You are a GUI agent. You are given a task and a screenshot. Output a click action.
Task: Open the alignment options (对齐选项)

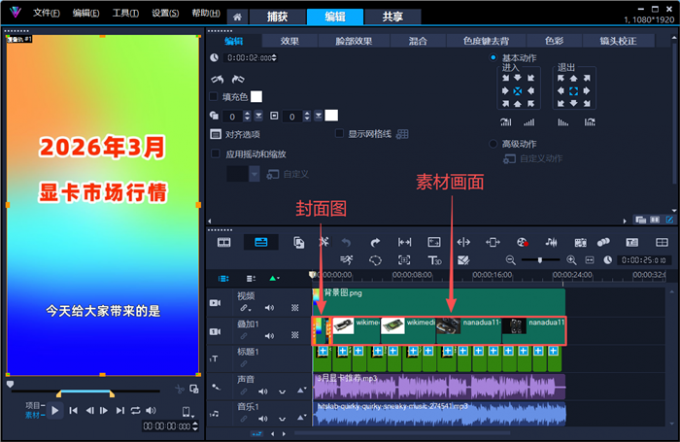click(235, 134)
